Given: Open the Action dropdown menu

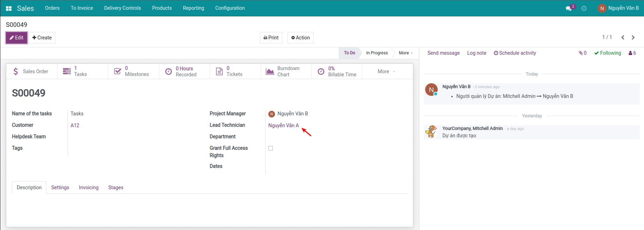Looking at the screenshot, I should [300, 38].
